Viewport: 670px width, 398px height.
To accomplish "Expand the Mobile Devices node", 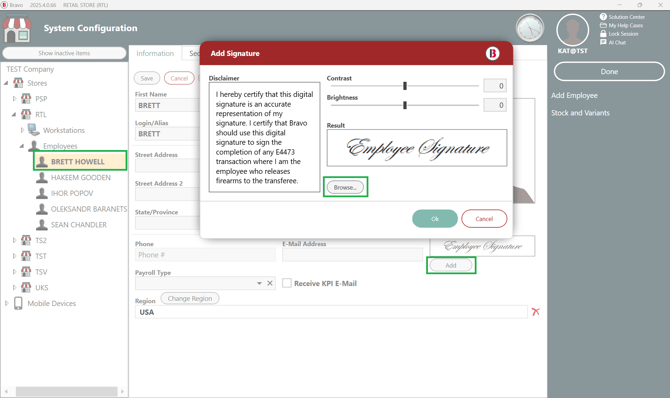I will point(6,303).
